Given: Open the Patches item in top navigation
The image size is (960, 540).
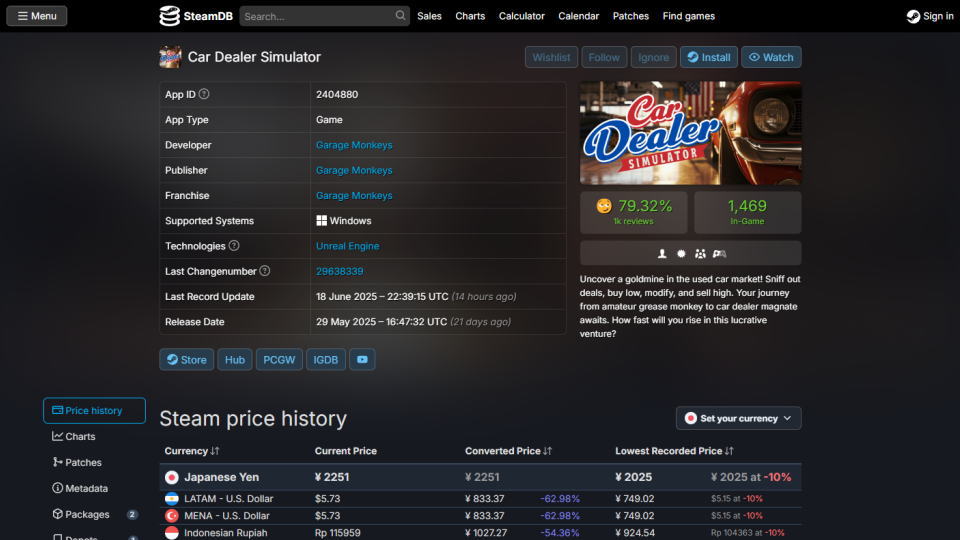Looking at the screenshot, I should point(630,16).
